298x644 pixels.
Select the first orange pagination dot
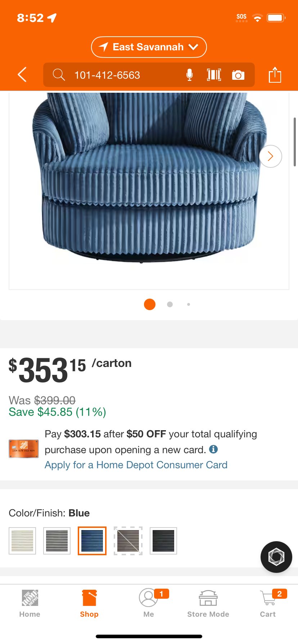[150, 304]
